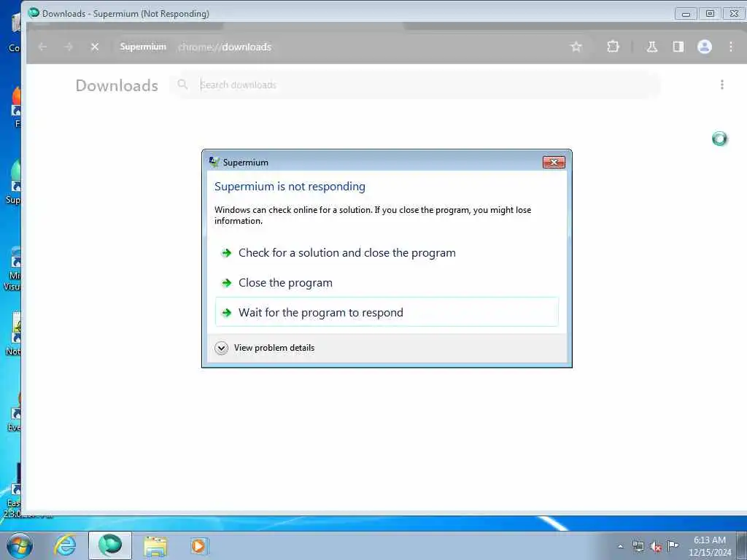
Task: Restore down the Supermium browser window
Action: 710,14
